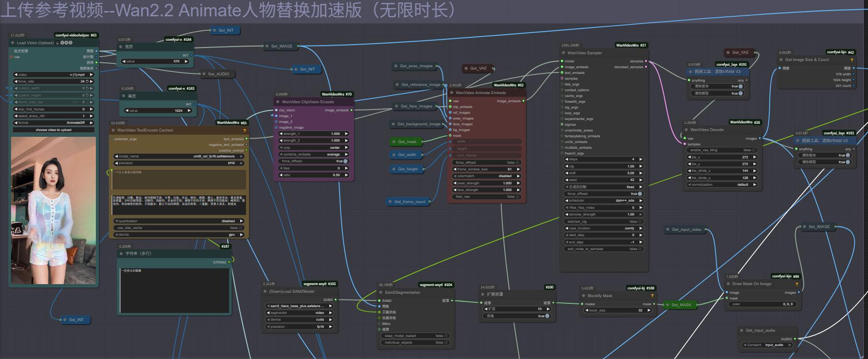Click the Get_input_video node label
The height and width of the screenshot is (359, 868).
686,230
